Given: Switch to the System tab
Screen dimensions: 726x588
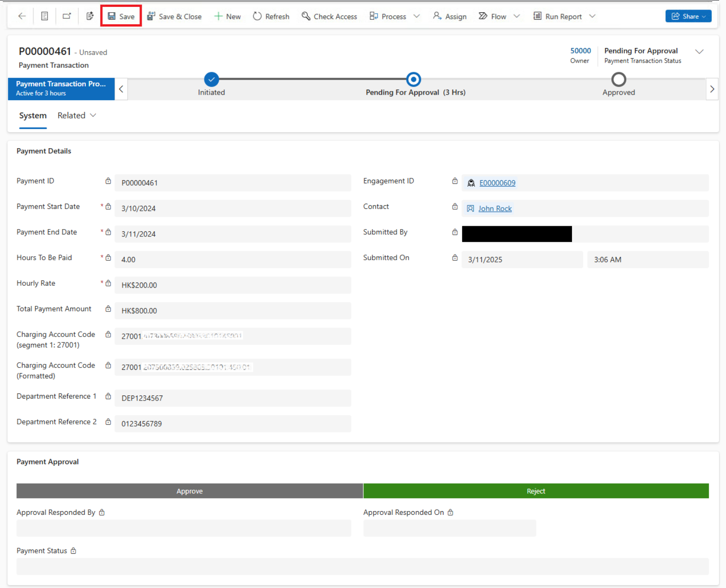Looking at the screenshot, I should 33,116.
